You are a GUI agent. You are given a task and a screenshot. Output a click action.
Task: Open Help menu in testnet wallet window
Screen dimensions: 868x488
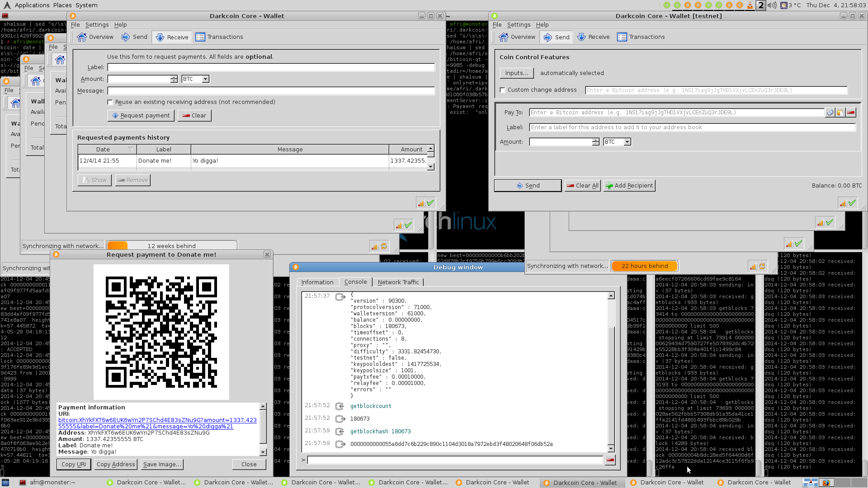[x=542, y=25]
